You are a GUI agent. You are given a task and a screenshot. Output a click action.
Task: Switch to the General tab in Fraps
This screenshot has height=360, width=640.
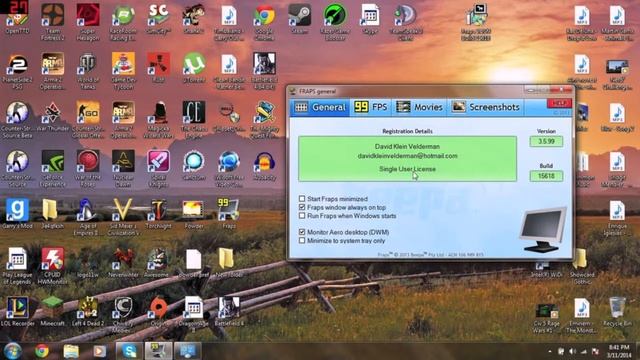320,107
